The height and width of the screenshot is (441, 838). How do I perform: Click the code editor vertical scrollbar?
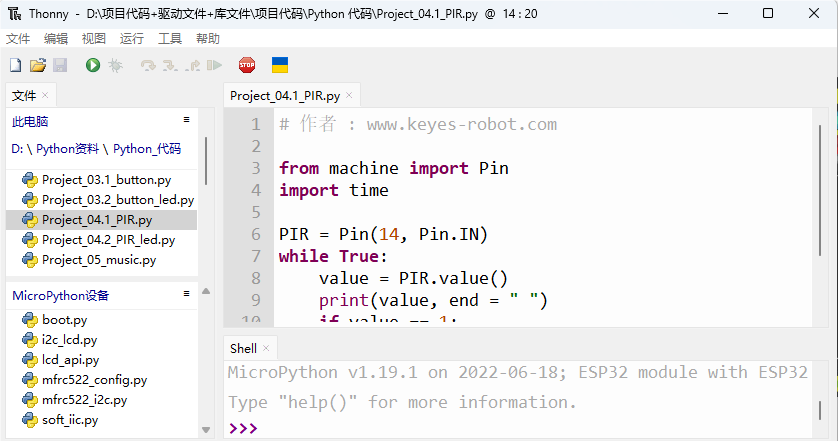[820, 191]
